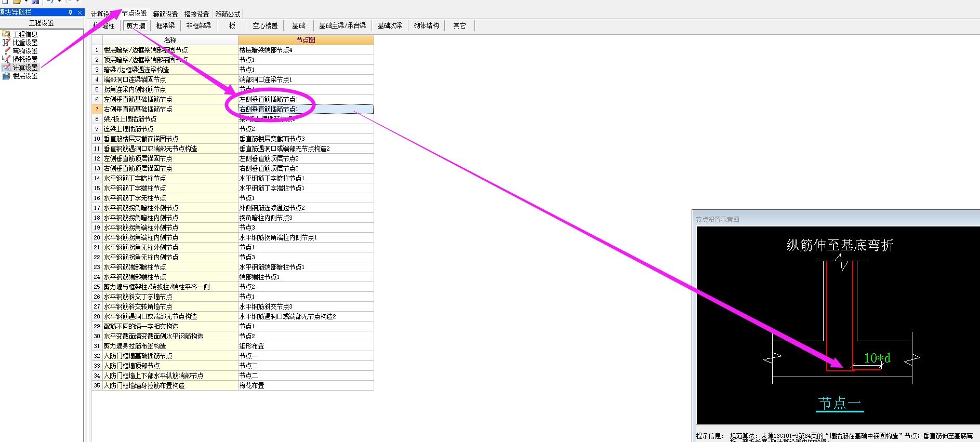Select row 楼层暗梁/边框梁端部锚固节点
The image size is (980, 442).
[170, 50]
